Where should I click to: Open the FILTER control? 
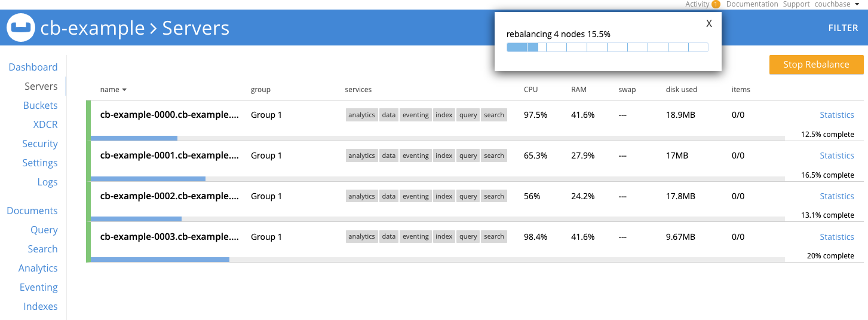click(x=843, y=28)
